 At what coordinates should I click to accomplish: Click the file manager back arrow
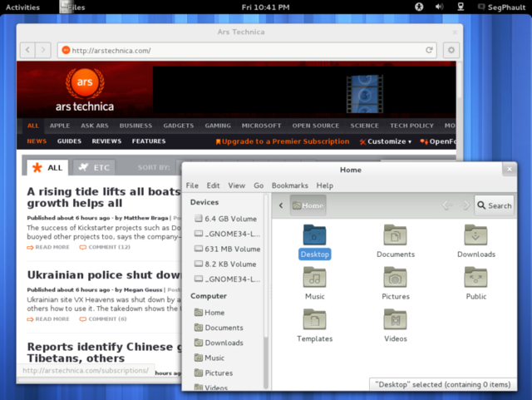coord(447,205)
